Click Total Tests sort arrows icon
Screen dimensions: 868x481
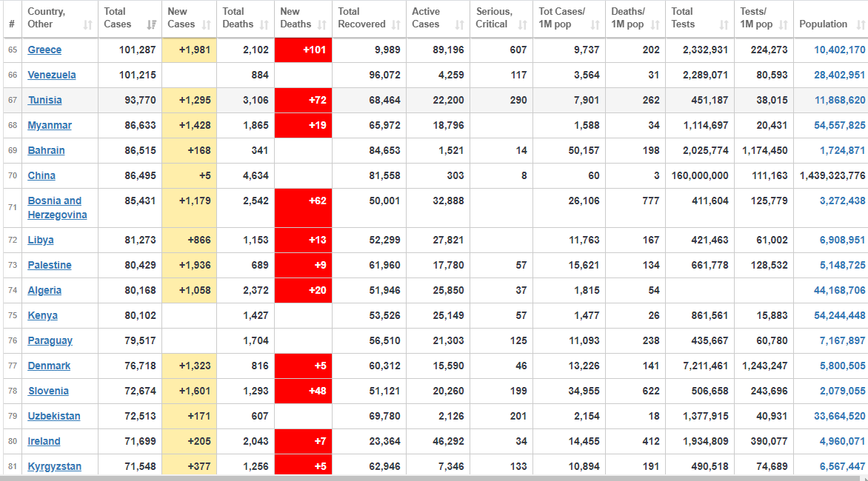[724, 25]
